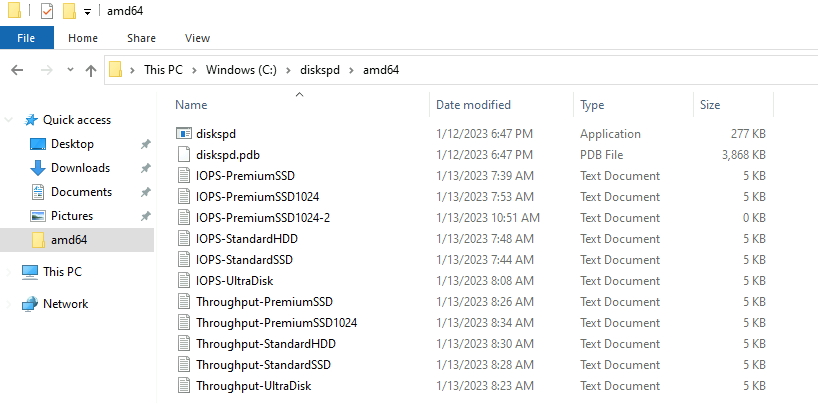The width and height of the screenshot is (818, 403).
Task: Open the Share ribbon tab
Action: pyautogui.click(x=141, y=38)
